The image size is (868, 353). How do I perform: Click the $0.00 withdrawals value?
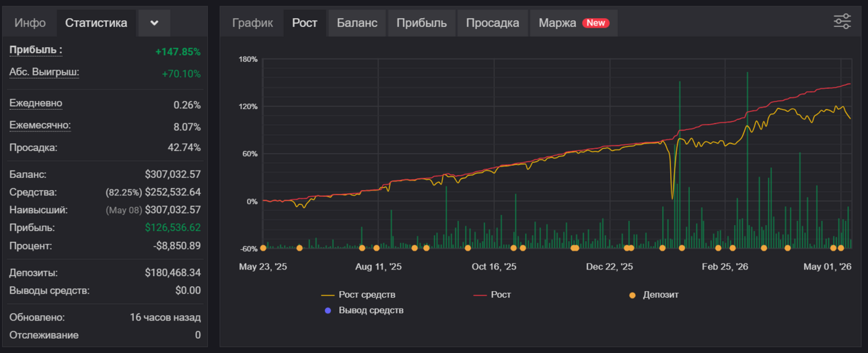click(x=188, y=290)
